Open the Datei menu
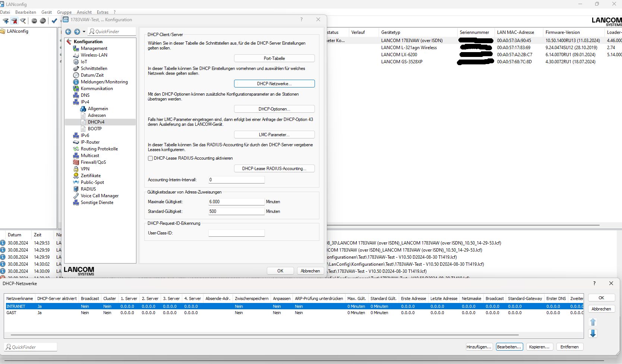 5,12
